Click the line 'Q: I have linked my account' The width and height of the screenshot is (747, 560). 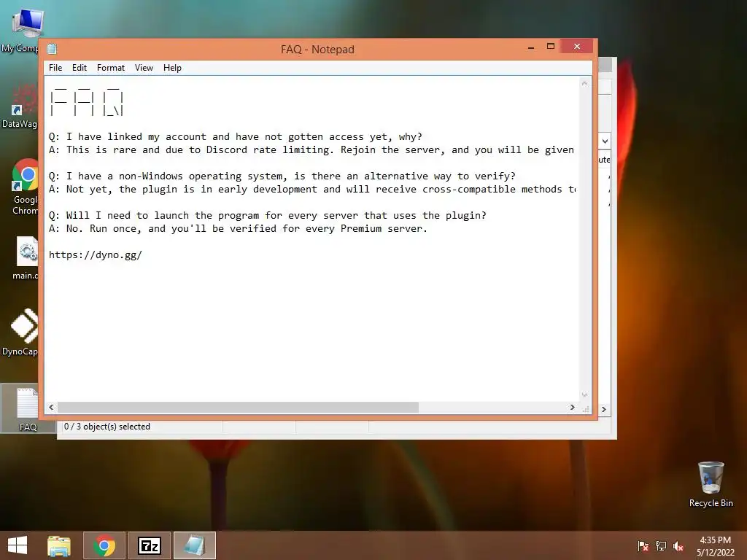(236, 136)
